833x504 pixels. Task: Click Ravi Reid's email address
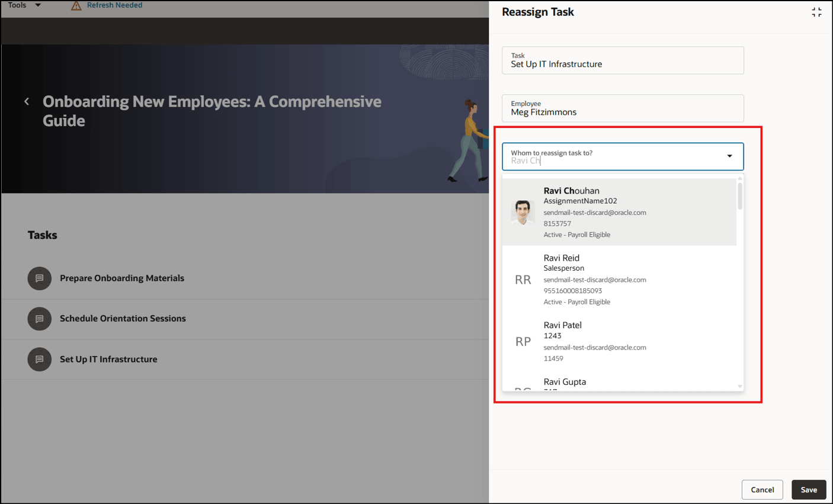tap(595, 280)
